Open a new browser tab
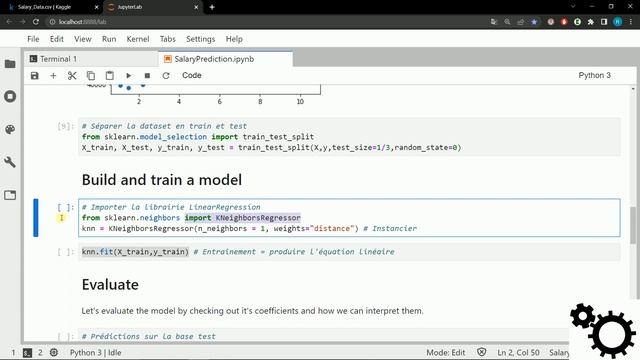 click(x=212, y=7)
